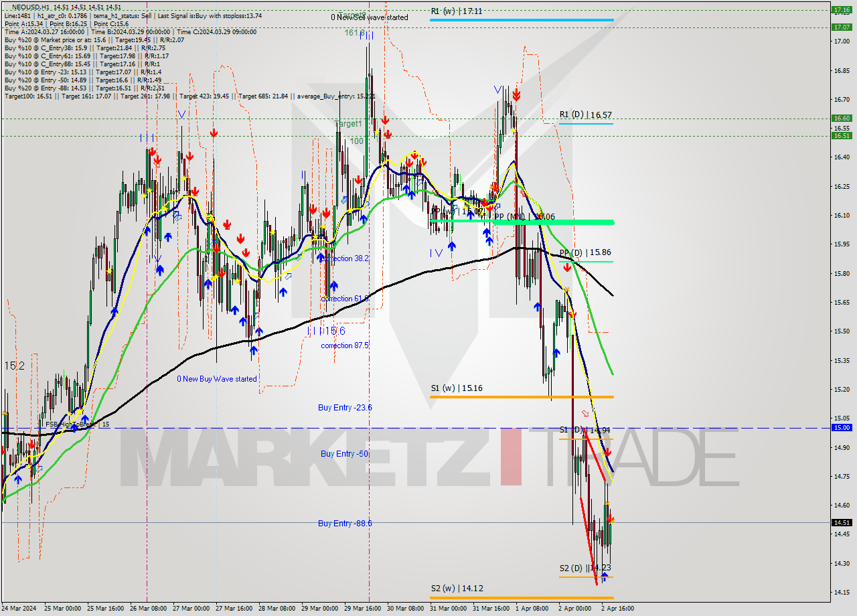Select the Buy Entry -50 label
The height and width of the screenshot is (616, 857).
[345, 454]
